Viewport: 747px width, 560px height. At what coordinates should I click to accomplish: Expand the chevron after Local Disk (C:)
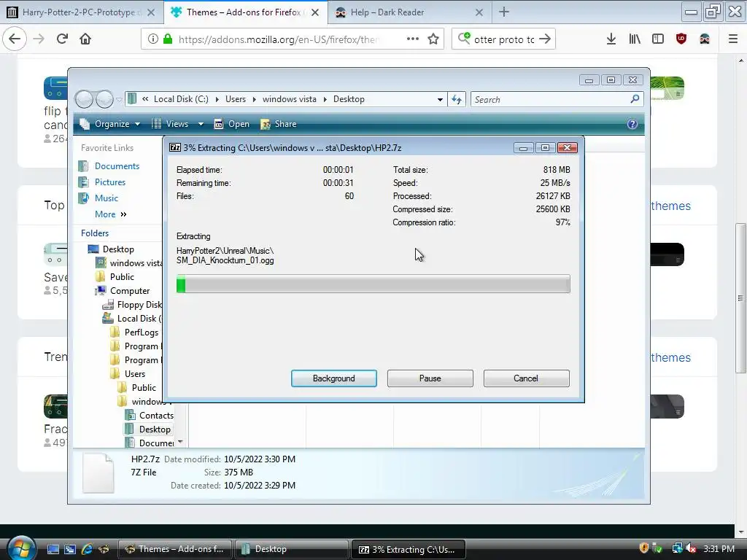point(217,99)
